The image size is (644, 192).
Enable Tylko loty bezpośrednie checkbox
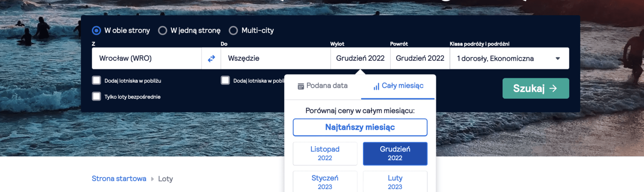[97, 96]
